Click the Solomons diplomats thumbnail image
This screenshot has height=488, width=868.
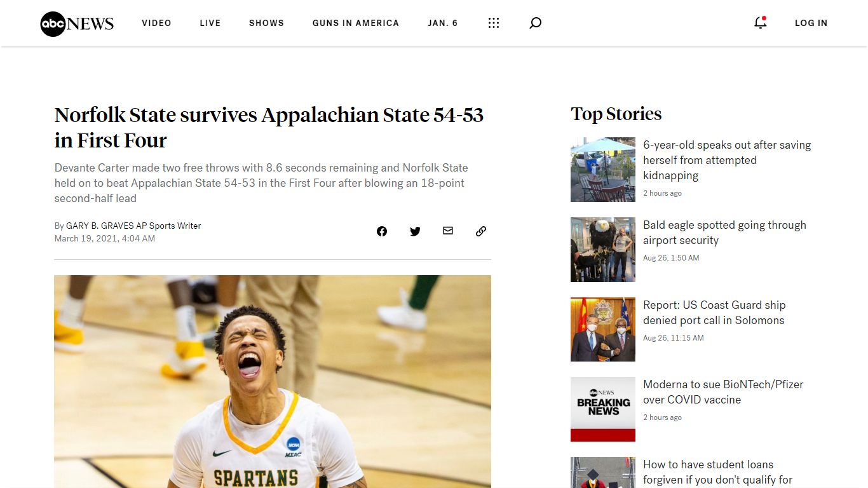coord(603,329)
